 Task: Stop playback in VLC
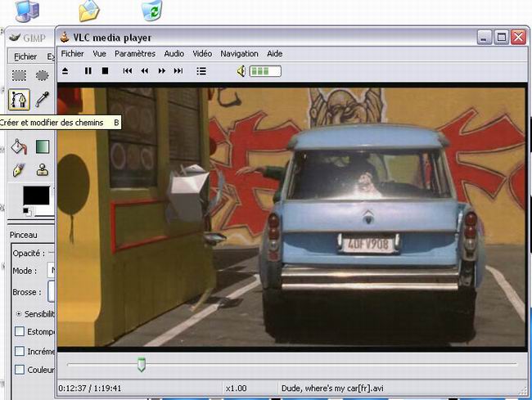[x=106, y=71]
